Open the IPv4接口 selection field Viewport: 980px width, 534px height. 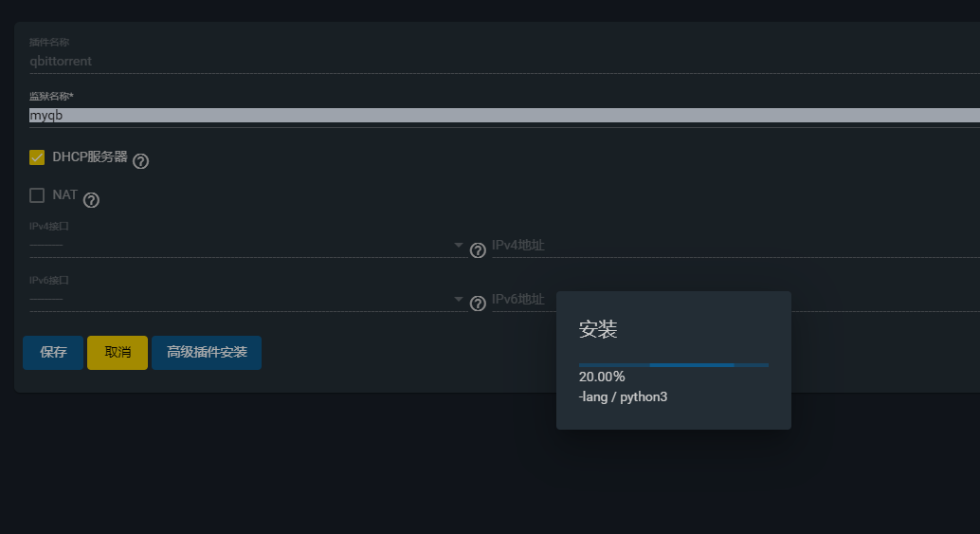pos(248,245)
